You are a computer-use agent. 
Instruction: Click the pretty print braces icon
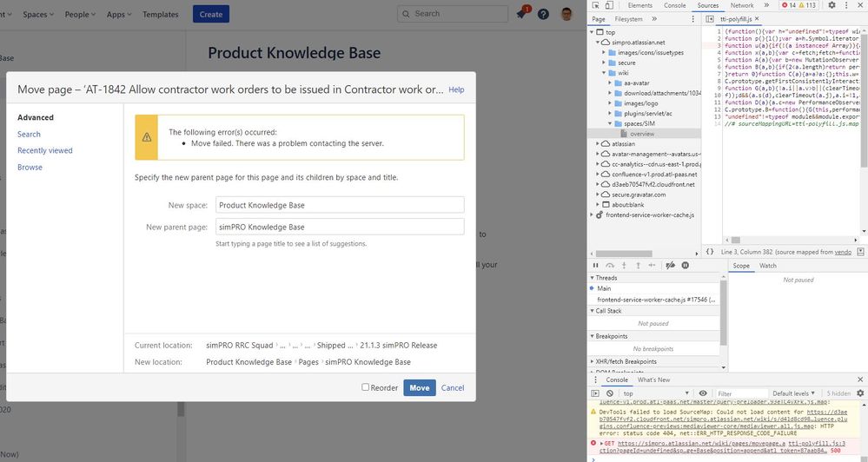pyautogui.click(x=710, y=252)
